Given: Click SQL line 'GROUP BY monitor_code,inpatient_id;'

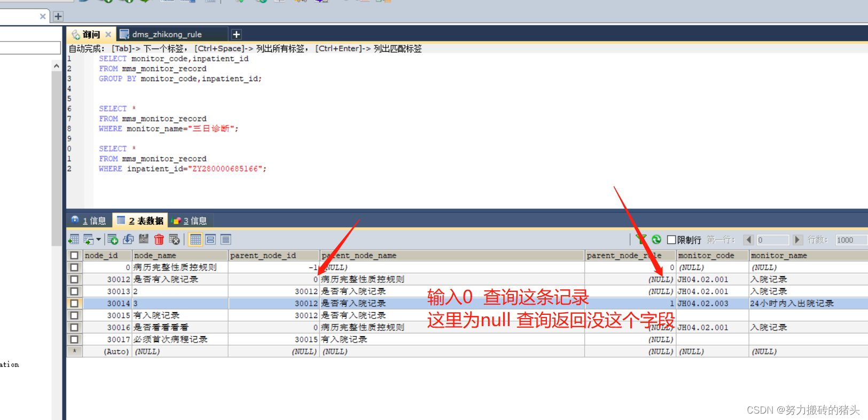Looking at the screenshot, I should pos(180,78).
